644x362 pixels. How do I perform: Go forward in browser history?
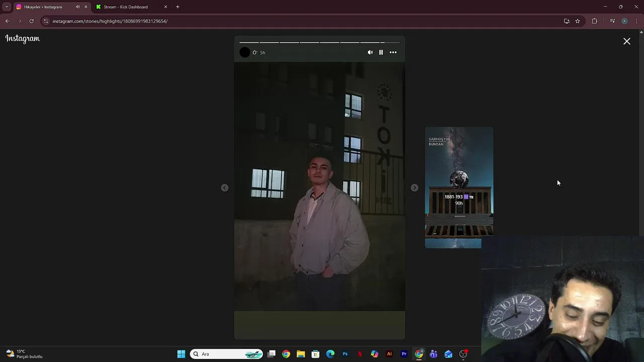pos(19,21)
